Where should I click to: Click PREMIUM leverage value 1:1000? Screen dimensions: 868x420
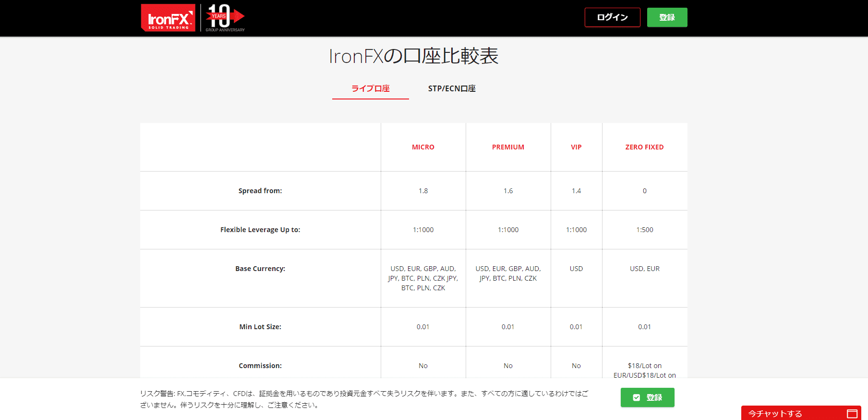coord(508,230)
